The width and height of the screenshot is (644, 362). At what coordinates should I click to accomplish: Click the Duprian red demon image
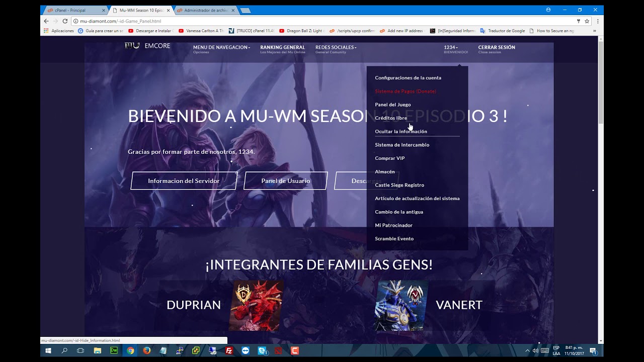[x=256, y=305]
